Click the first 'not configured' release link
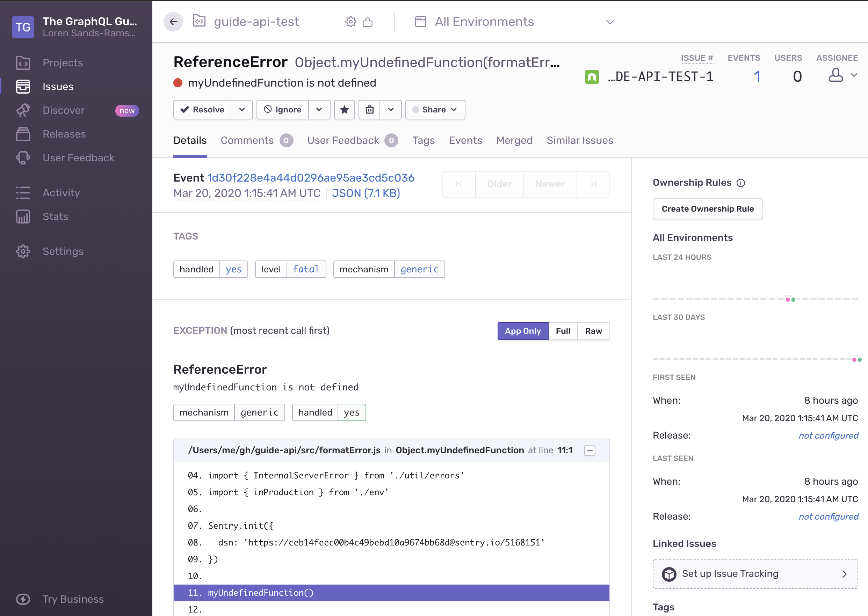This screenshot has height=616, width=868. click(x=828, y=435)
